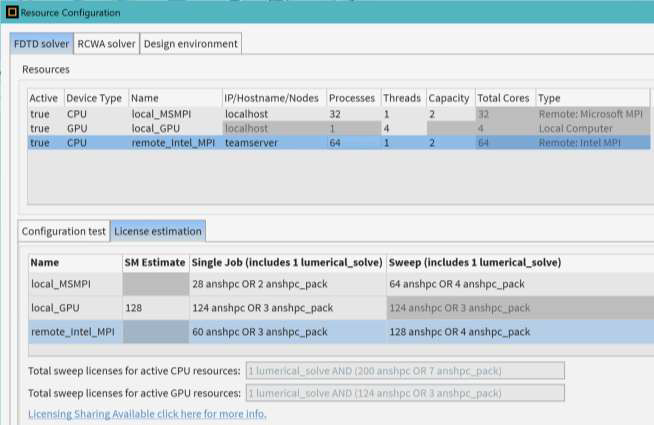Click the Remote: Microsoft MPI type cell
Screen dimensions: 654x425
(592, 114)
